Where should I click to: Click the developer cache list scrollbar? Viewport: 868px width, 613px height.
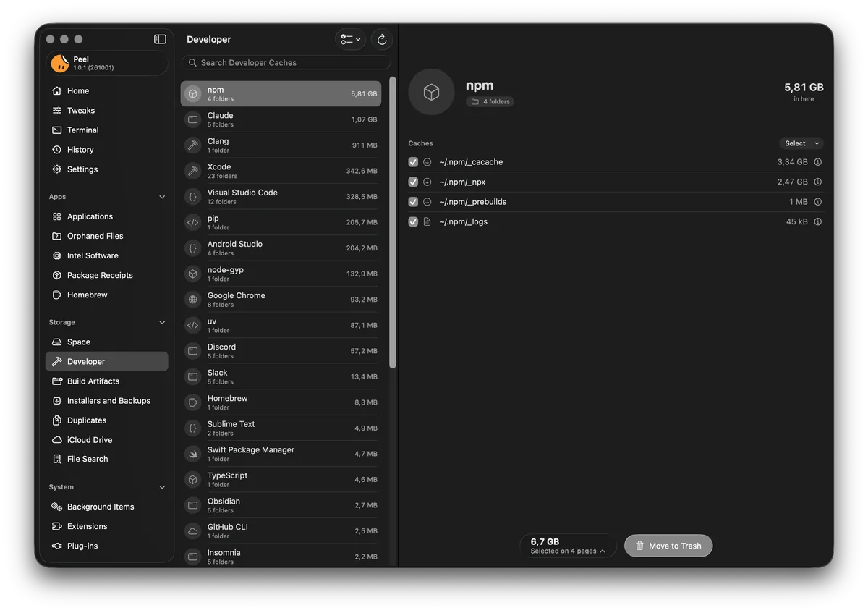point(393,223)
